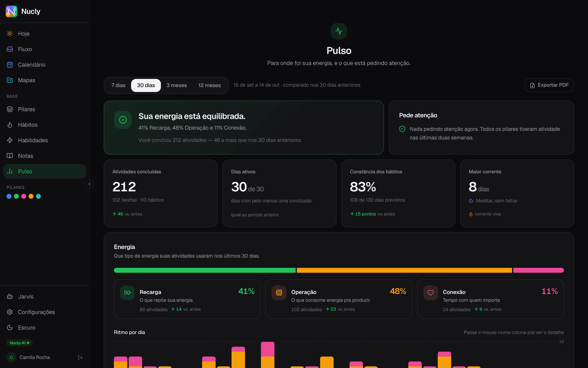Select the pink pillar color dot

pyautogui.click(x=23, y=196)
